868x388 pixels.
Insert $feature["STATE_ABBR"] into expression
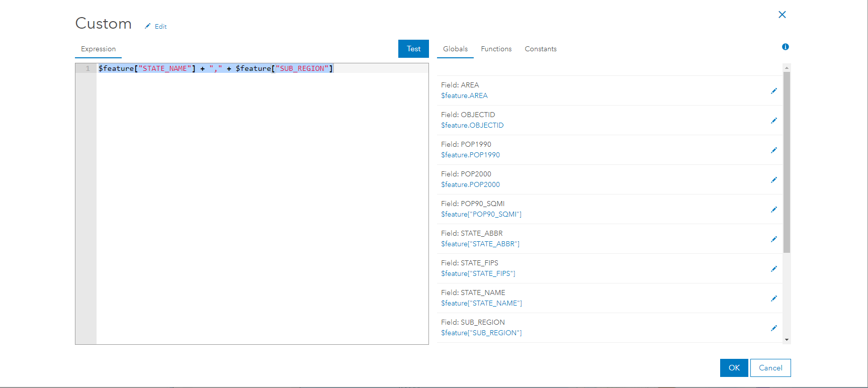point(480,244)
